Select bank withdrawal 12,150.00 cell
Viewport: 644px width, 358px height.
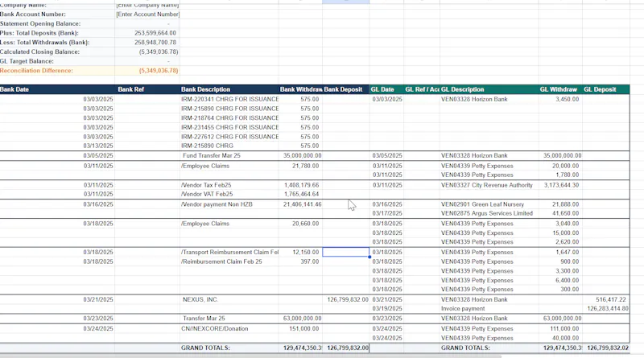tap(300, 252)
